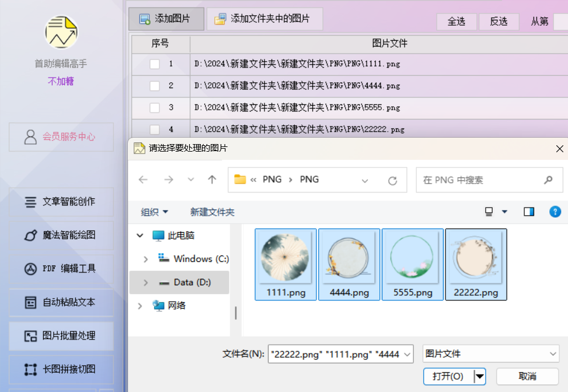Open the view options dropdown arrow
The width and height of the screenshot is (568, 392).
coord(504,212)
